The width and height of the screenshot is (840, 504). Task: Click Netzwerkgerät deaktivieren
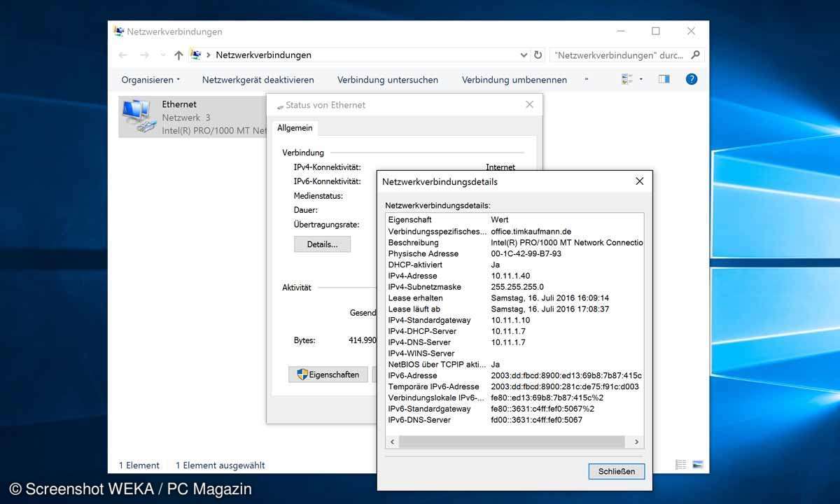258,80
